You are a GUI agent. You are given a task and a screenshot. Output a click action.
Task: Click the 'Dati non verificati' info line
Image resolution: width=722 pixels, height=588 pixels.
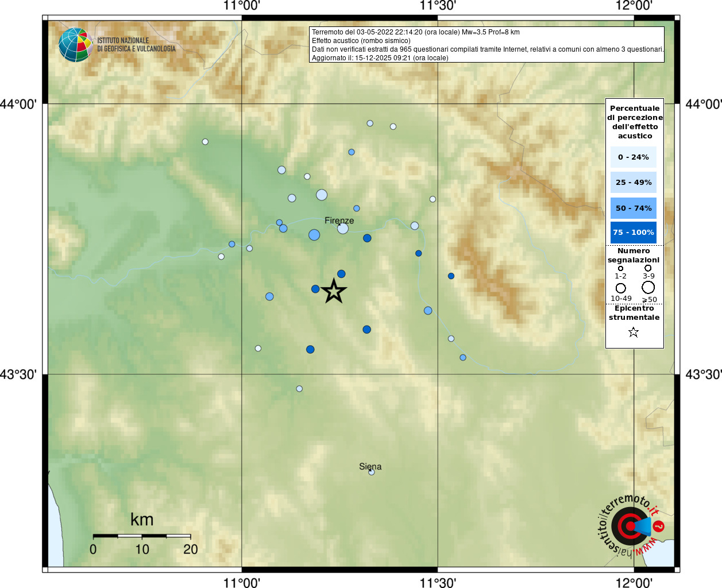click(x=488, y=49)
